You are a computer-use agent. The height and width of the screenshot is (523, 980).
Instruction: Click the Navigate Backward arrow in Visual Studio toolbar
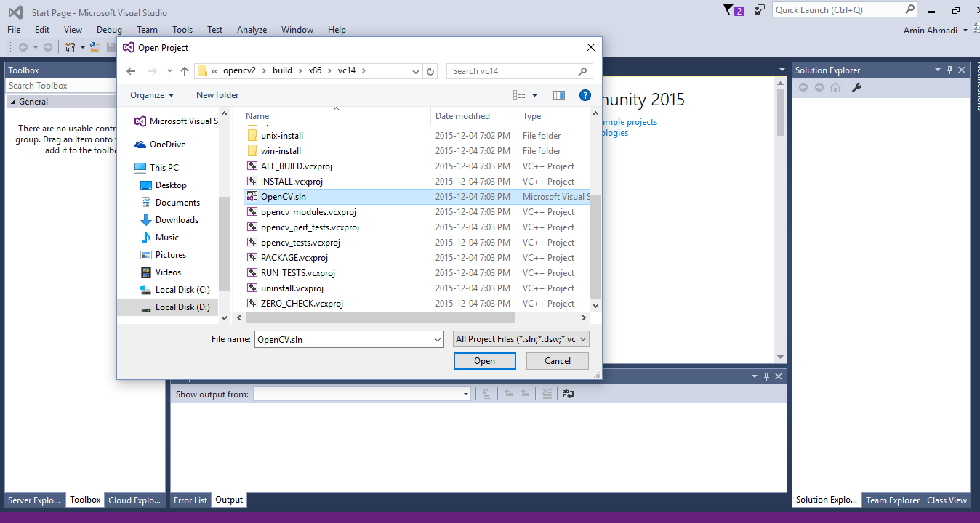(x=23, y=47)
